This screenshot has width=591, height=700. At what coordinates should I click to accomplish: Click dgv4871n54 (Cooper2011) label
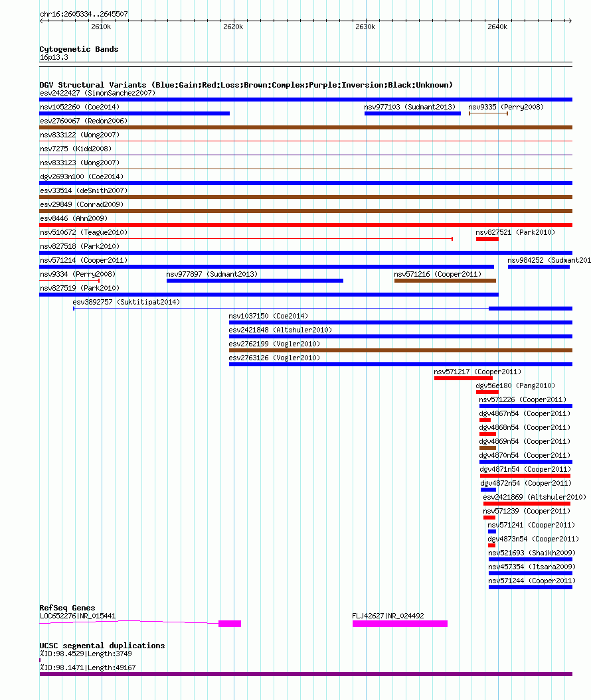point(525,468)
